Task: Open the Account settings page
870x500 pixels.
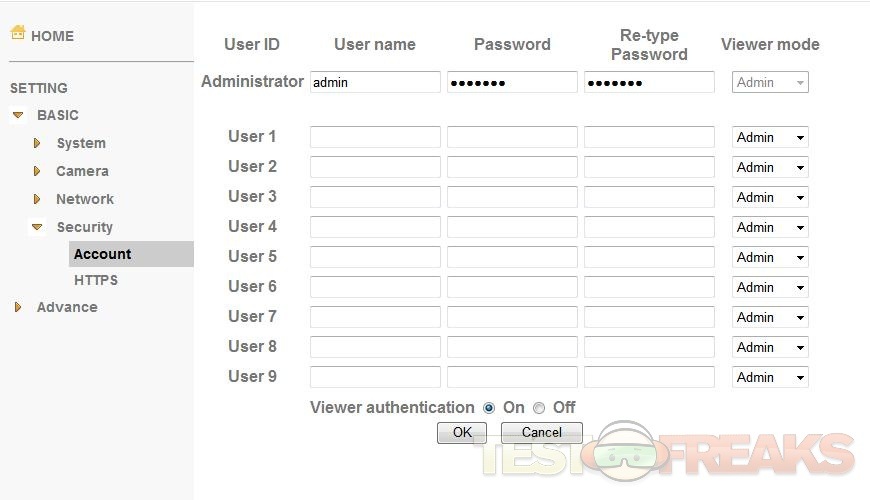Action: 102,254
